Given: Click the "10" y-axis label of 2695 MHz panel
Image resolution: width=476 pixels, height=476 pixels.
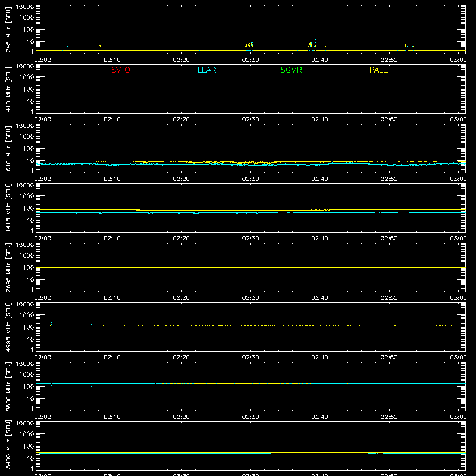Looking at the screenshot, I should pos(30,280).
